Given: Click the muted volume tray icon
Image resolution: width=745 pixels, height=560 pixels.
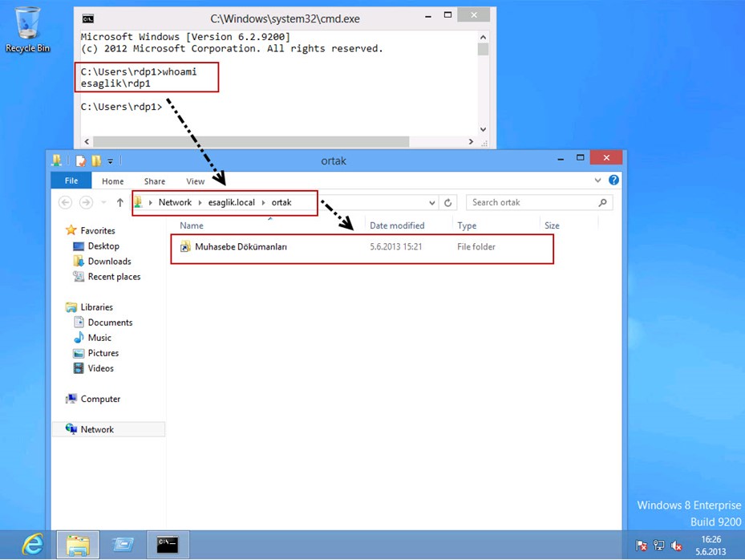Looking at the screenshot, I should (x=676, y=546).
